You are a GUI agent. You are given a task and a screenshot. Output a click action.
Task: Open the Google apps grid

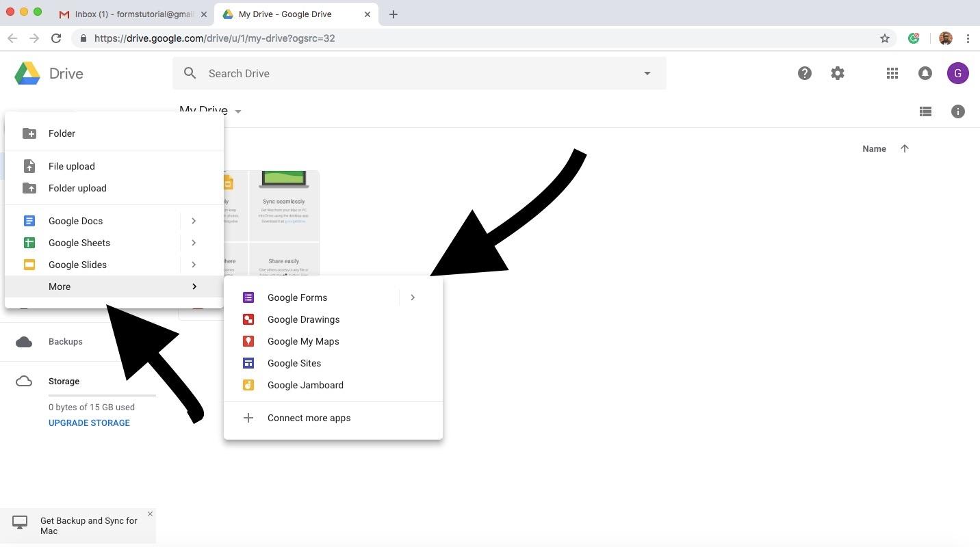pos(892,73)
